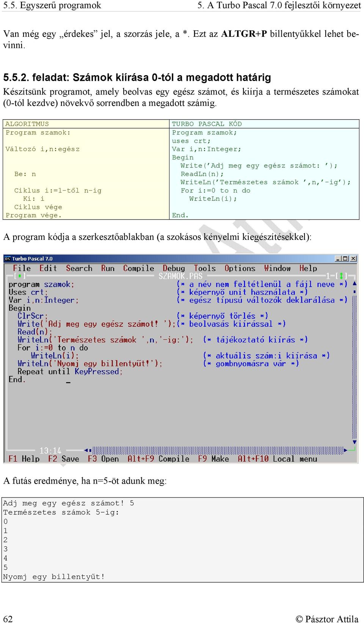The width and height of the screenshot is (364, 623).
Task: Click the page number 62
Action: 8,619
